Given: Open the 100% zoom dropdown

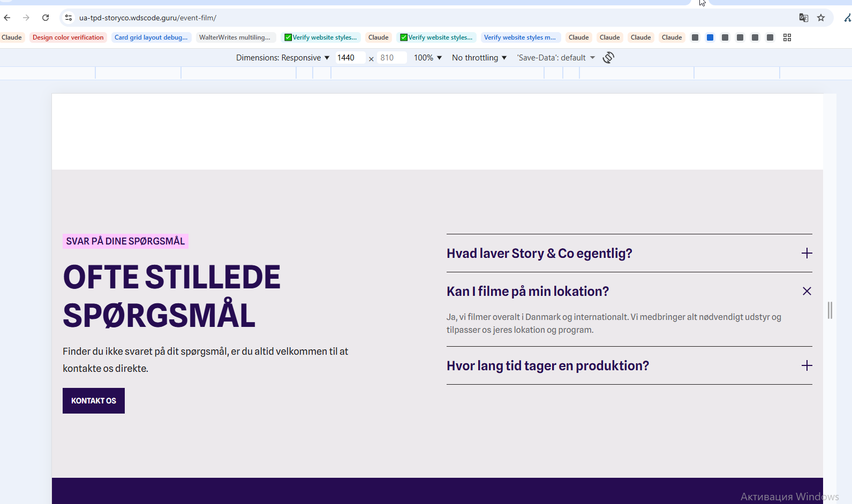Looking at the screenshot, I should pos(428,58).
